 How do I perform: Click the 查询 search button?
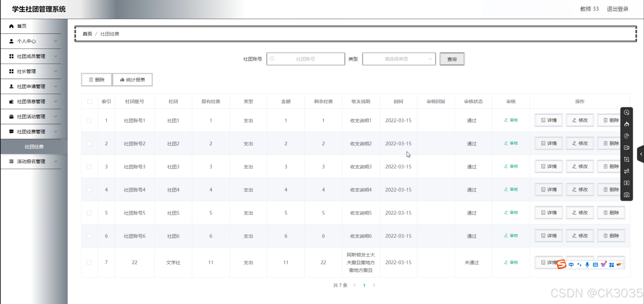tap(452, 59)
